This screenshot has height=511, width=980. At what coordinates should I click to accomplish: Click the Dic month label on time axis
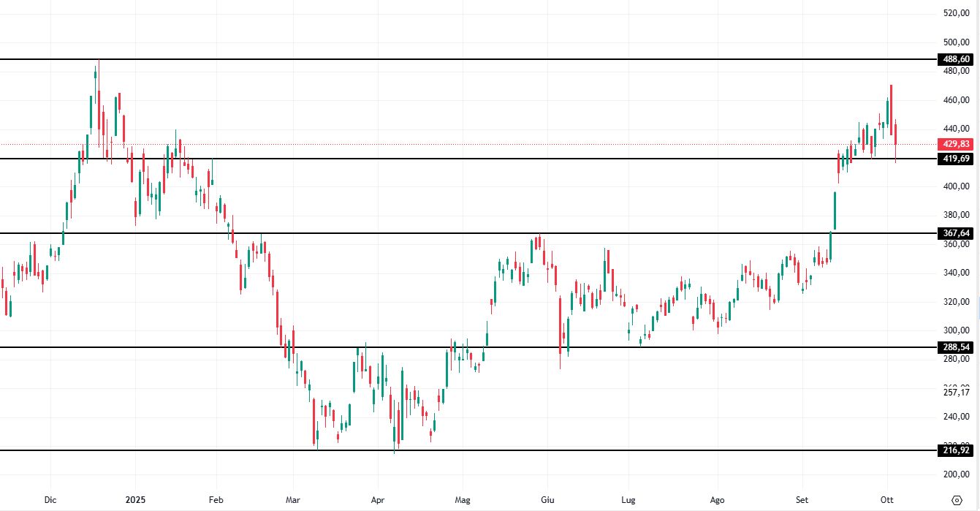tap(50, 500)
